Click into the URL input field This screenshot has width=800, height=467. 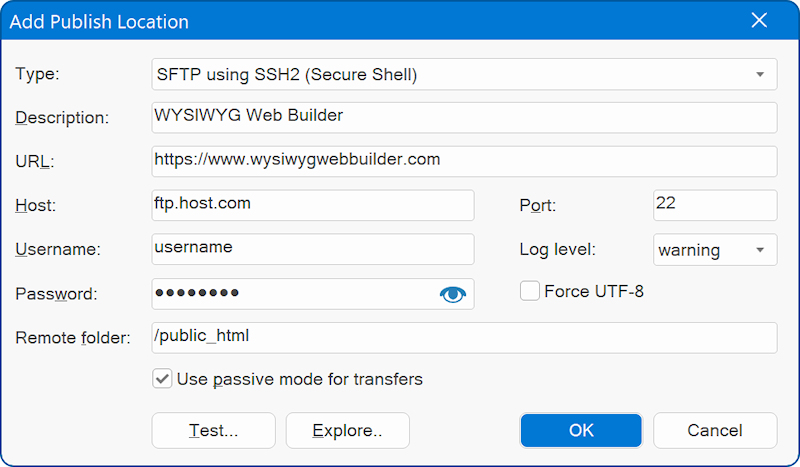pyautogui.click(x=464, y=161)
